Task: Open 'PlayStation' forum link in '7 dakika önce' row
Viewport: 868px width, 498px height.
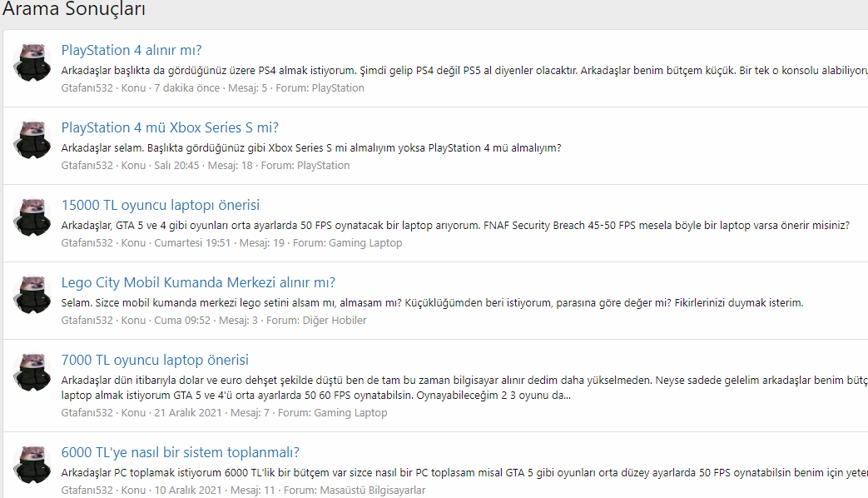Action: click(338, 88)
